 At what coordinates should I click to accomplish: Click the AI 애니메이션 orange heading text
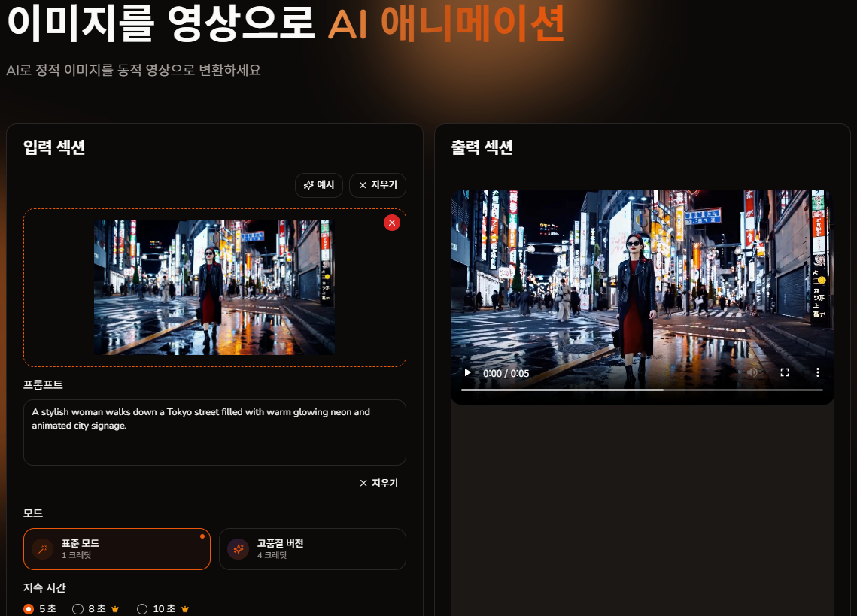tap(446, 23)
